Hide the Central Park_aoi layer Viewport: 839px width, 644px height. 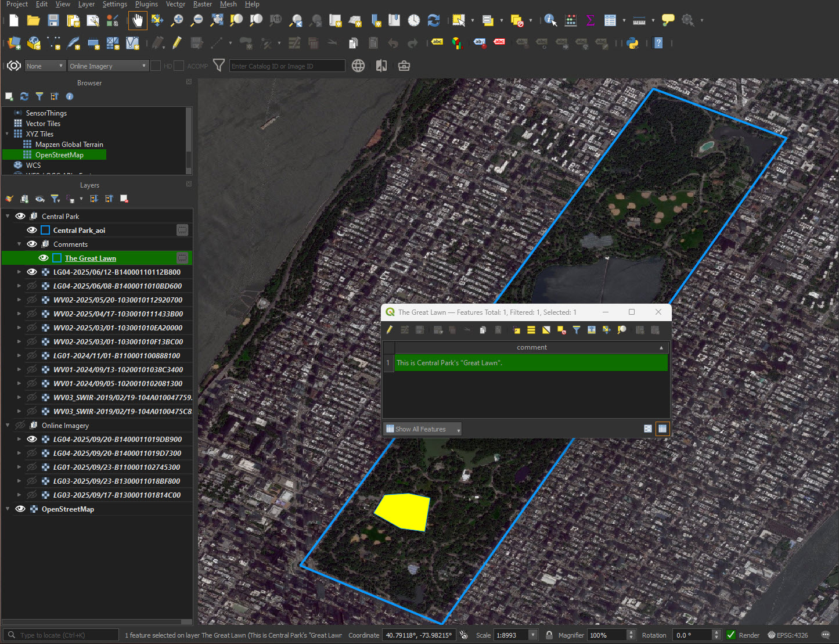32,231
